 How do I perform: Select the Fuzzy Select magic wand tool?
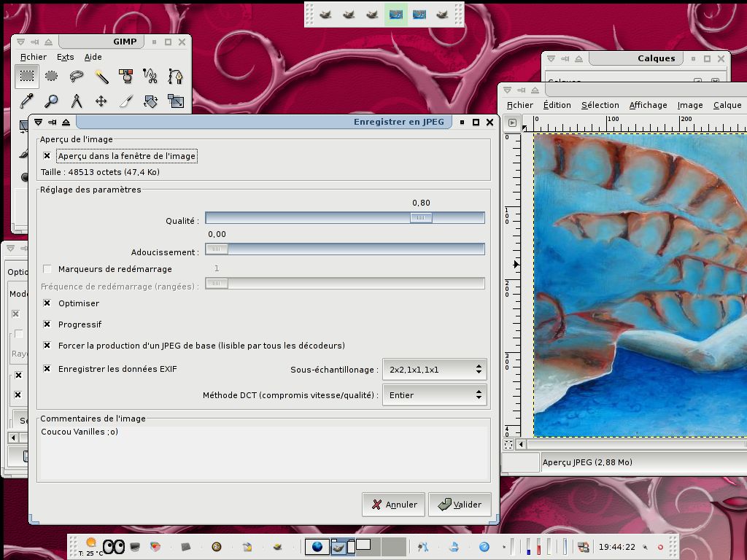[101, 76]
